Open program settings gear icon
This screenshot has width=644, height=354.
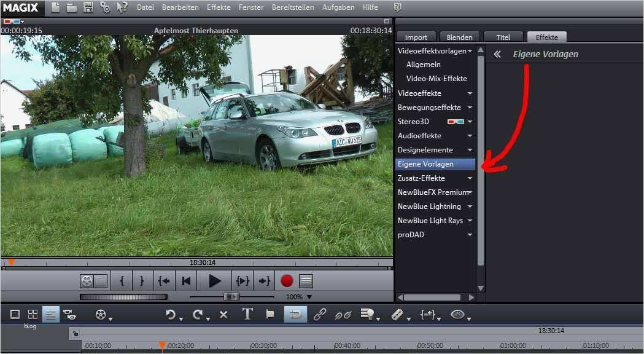coord(105,7)
